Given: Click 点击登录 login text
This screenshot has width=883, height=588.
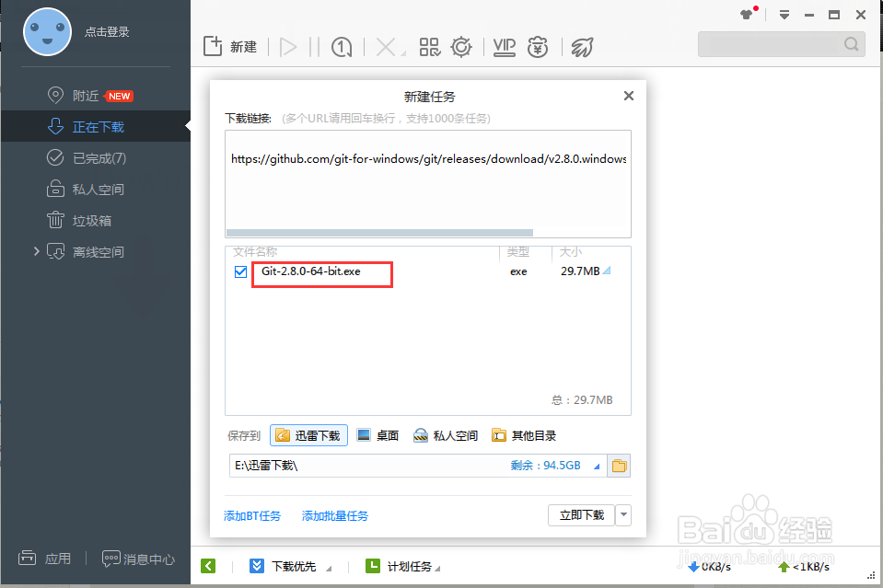Looking at the screenshot, I should coord(107,32).
